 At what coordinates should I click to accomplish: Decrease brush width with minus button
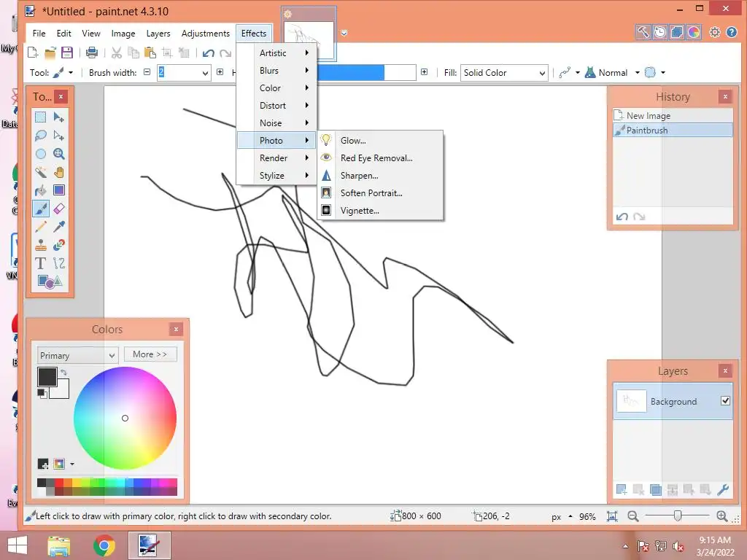[x=147, y=72]
